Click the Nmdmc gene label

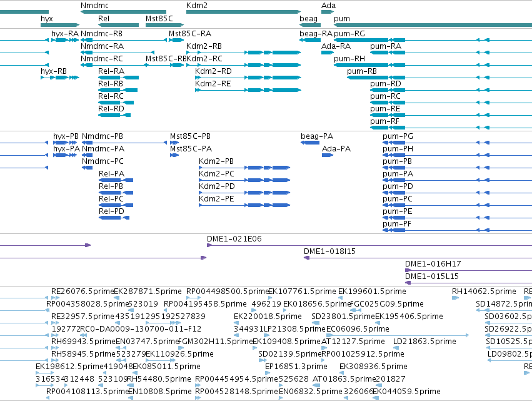pos(94,6)
